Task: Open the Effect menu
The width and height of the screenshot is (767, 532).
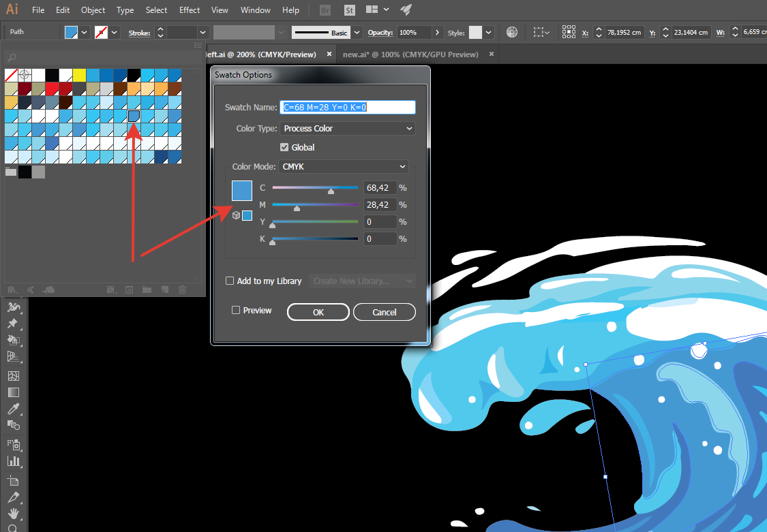Action: (190, 10)
